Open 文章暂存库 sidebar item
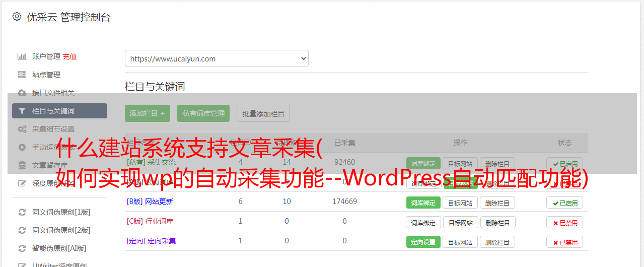 [50, 165]
